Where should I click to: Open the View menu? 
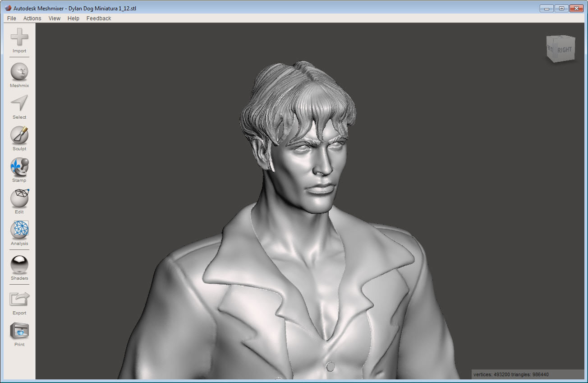pos(55,18)
